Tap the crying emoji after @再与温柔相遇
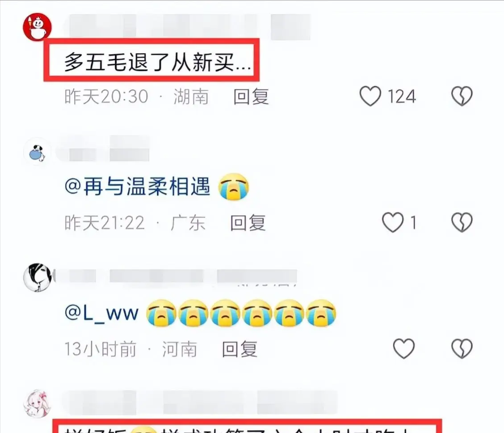The image size is (504, 433). [x=233, y=187]
